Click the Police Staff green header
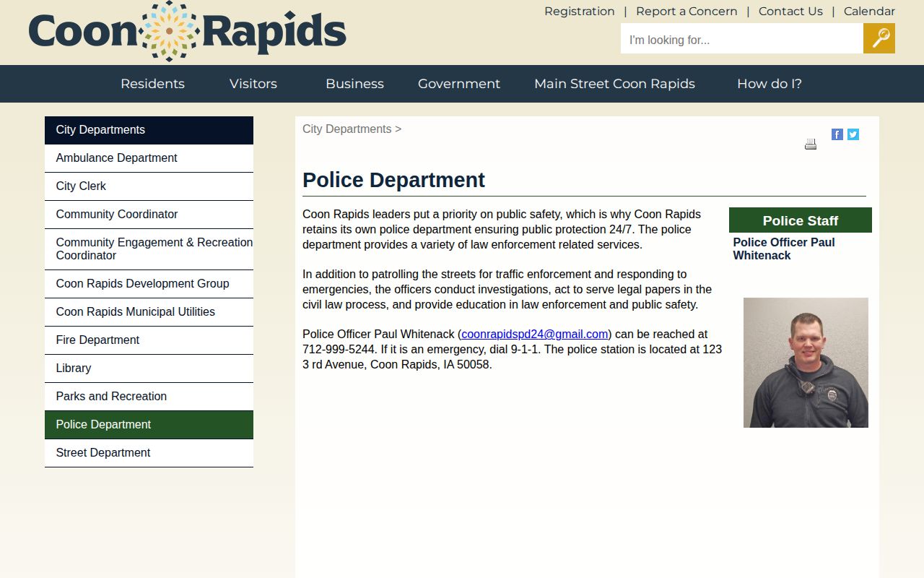 tap(801, 220)
